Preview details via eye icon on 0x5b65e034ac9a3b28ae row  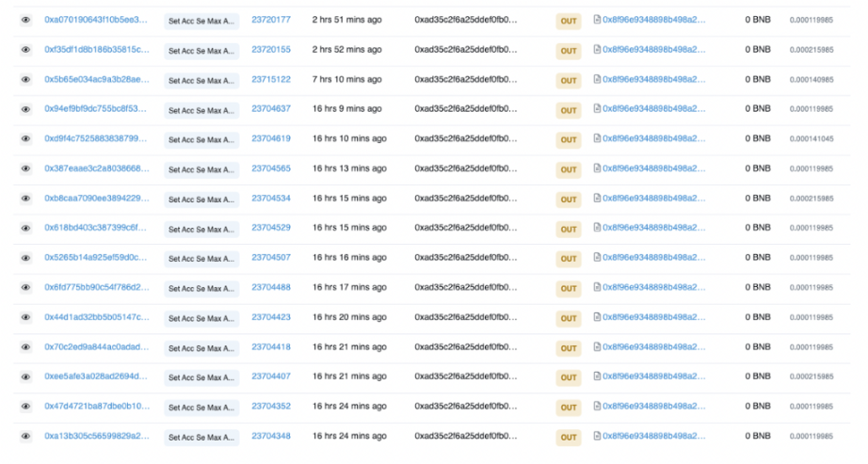point(25,80)
